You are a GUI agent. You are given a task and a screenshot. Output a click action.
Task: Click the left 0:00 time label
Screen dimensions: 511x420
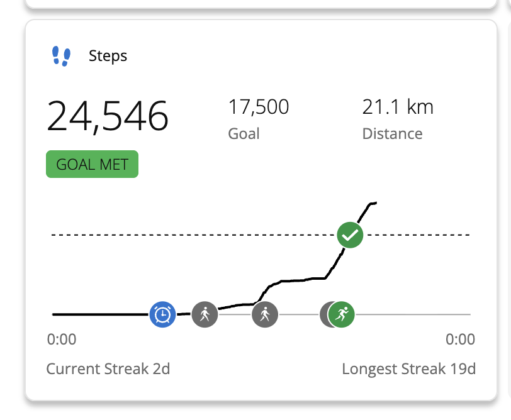[62, 340]
